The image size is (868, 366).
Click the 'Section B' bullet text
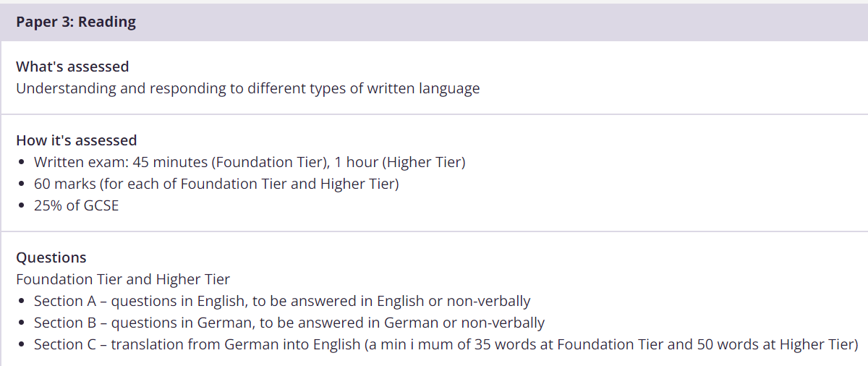coord(289,323)
